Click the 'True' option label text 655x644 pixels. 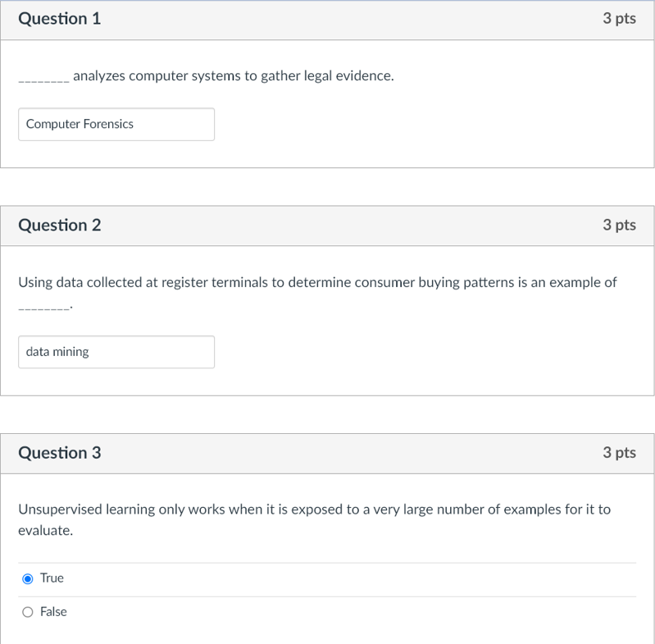tap(52, 578)
